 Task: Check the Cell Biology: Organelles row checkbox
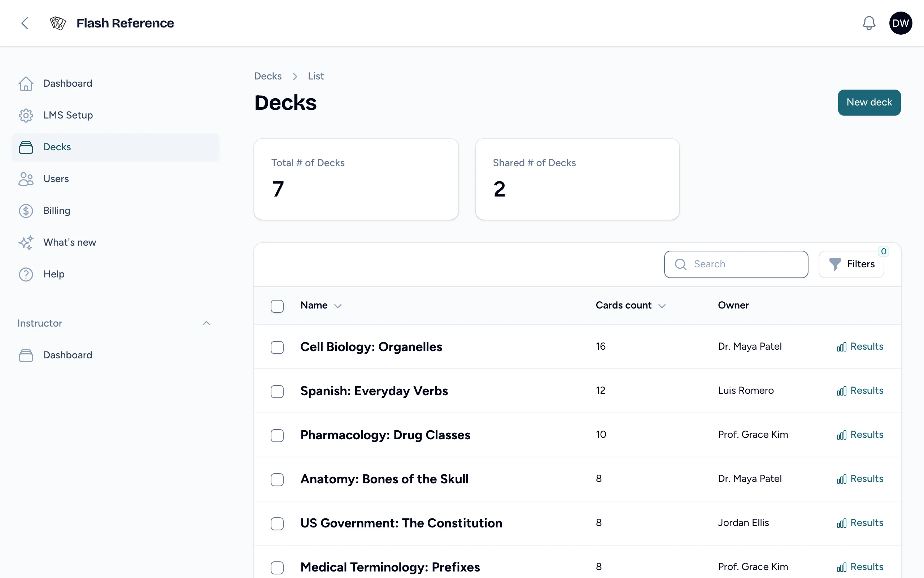click(277, 347)
